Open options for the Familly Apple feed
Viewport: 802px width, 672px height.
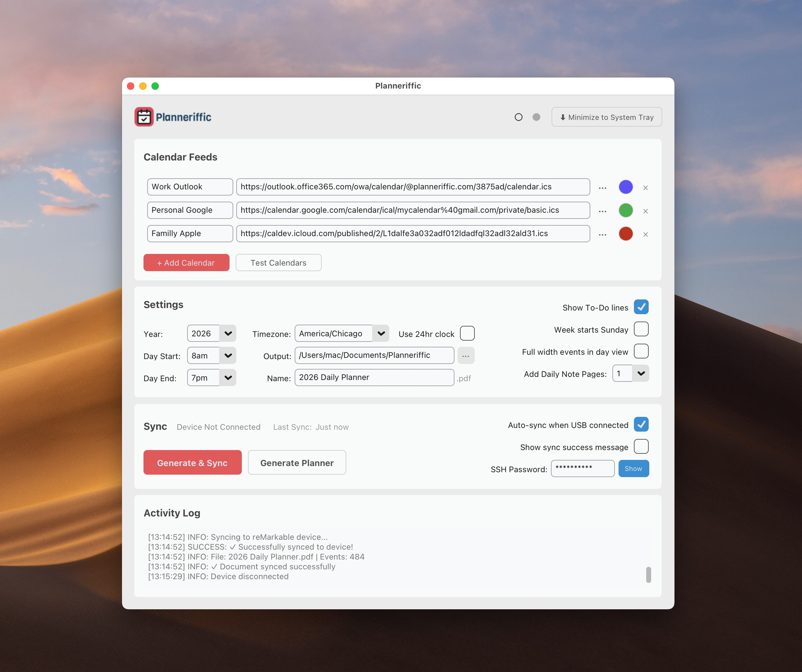pyautogui.click(x=603, y=234)
